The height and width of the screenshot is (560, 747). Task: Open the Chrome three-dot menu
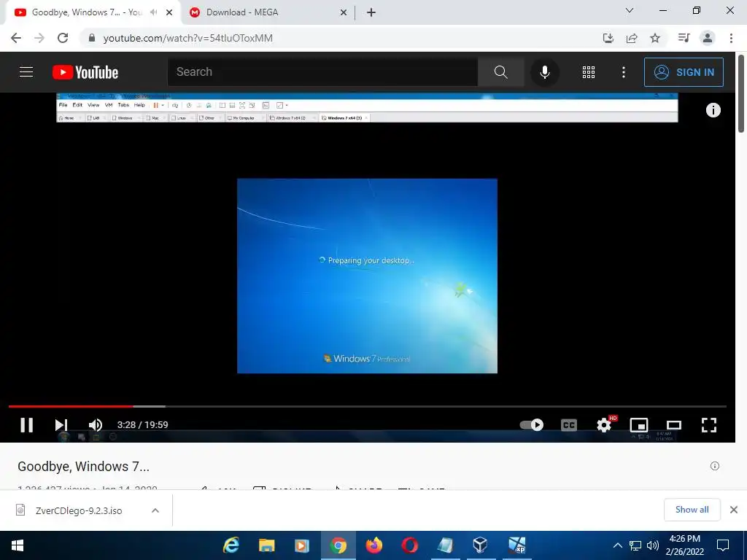point(731,38)
